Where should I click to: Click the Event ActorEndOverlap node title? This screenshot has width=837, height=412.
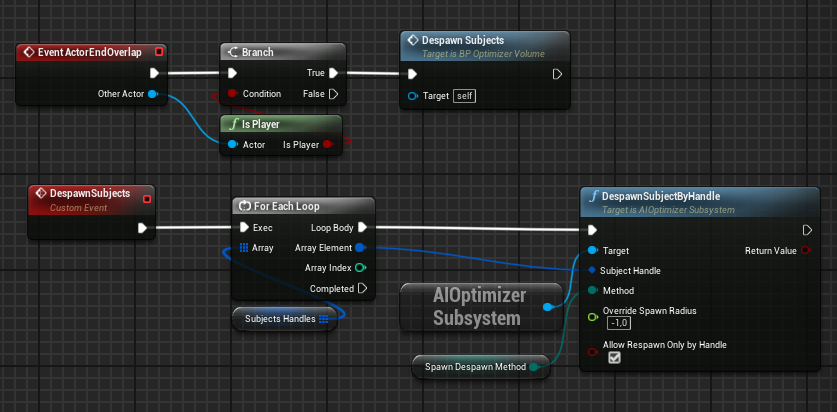[x=88, y=51]
